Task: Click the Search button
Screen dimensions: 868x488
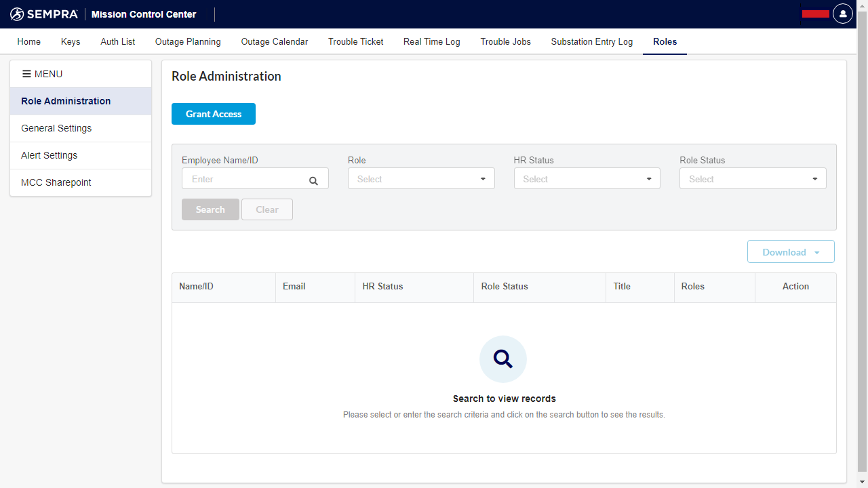Action: tap(210, 209)
